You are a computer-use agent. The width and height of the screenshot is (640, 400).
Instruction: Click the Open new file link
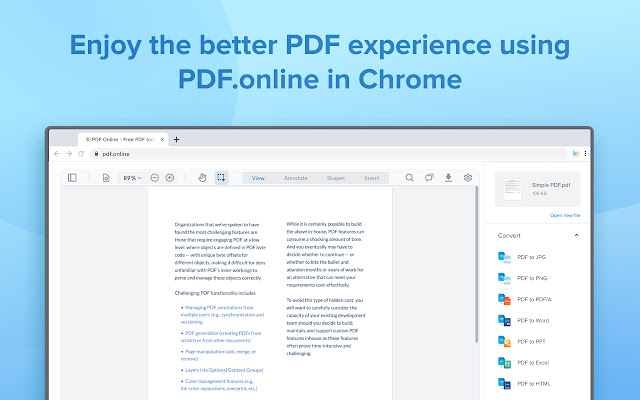(565, 215)
